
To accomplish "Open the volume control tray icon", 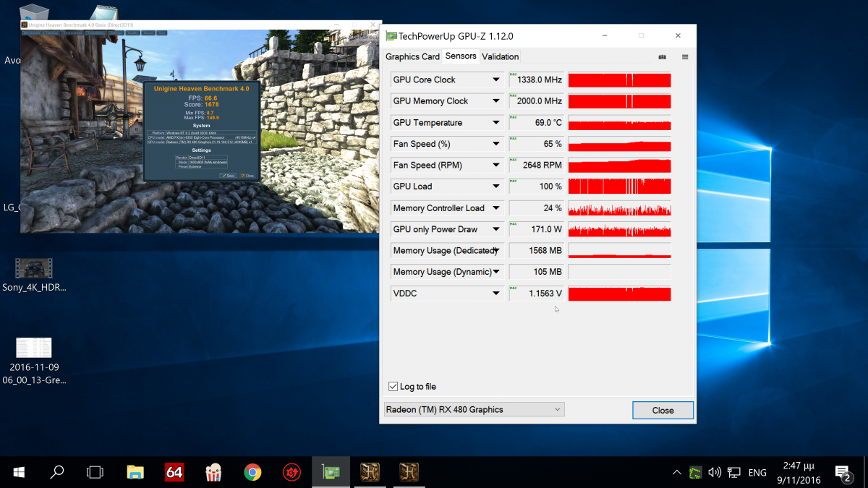I will click(715, 472).
